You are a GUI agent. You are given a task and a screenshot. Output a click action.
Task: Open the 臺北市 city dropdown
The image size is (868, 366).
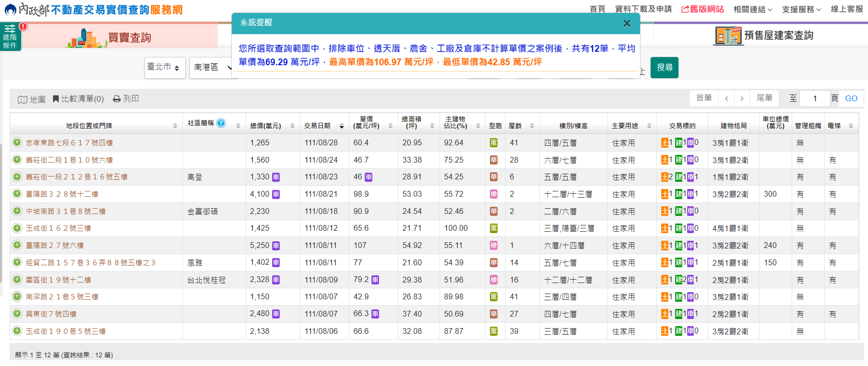click(165, 68)
